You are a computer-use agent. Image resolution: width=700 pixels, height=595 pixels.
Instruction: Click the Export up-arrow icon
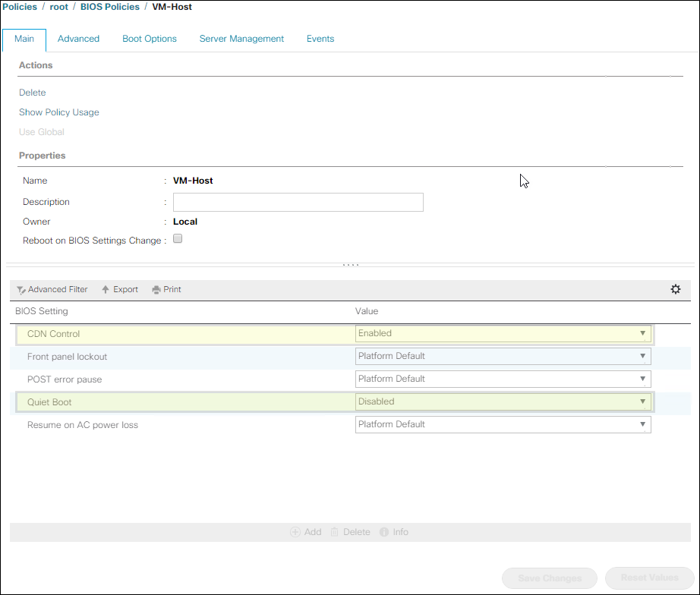(x=106, y=290)
